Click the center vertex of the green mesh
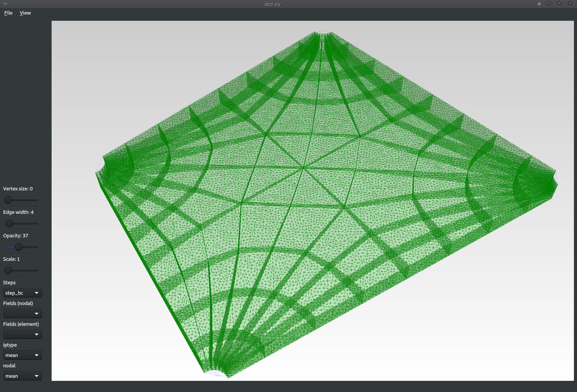Viewport: 577px width, 392px height. coord(304,168)
